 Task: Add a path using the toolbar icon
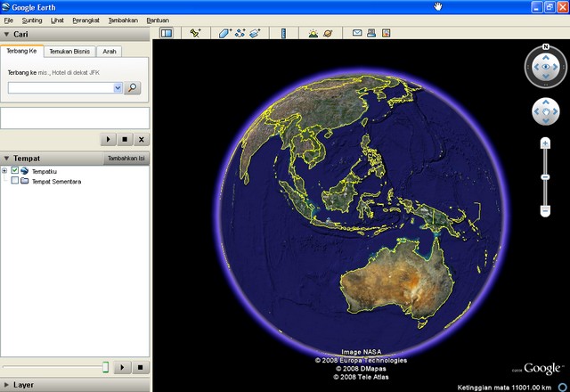tap(240, 33)
